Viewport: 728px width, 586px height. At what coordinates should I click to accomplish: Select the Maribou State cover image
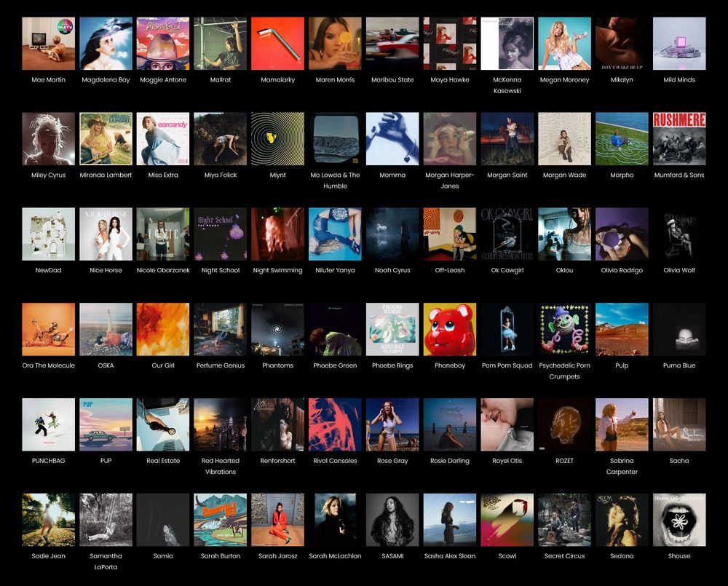click(x=392, y=44)
